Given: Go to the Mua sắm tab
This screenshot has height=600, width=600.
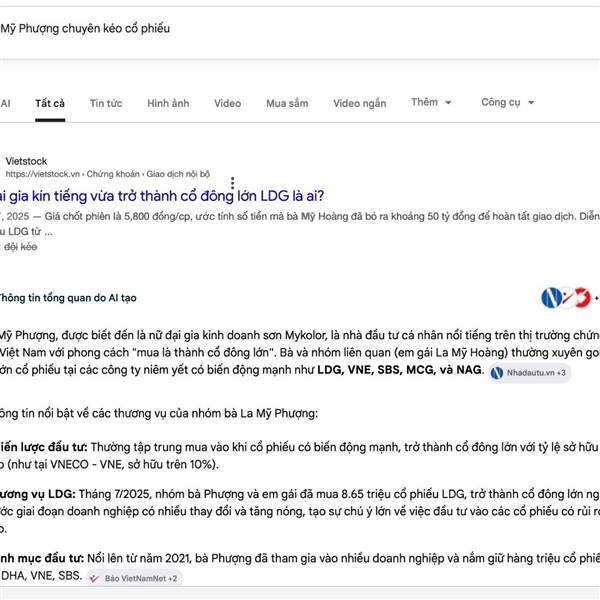Looking at the screenshot, I should point(287,103).
